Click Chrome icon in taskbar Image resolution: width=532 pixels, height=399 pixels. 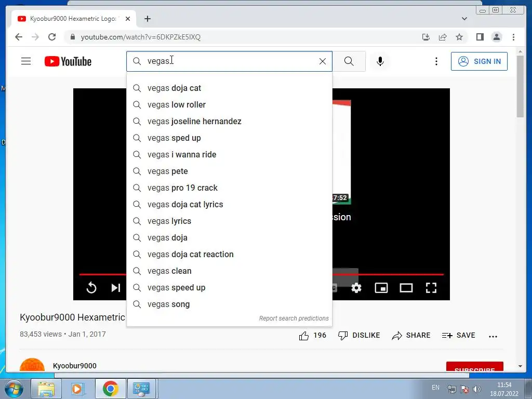(x=110, y=389)
